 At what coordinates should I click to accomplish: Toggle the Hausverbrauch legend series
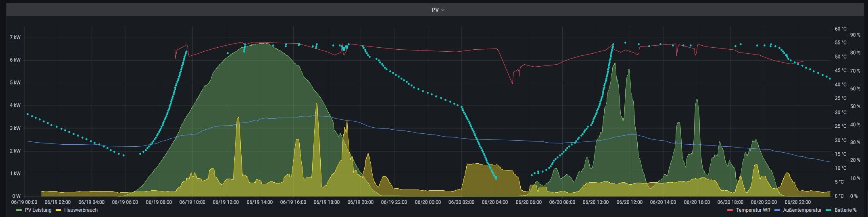81,210
